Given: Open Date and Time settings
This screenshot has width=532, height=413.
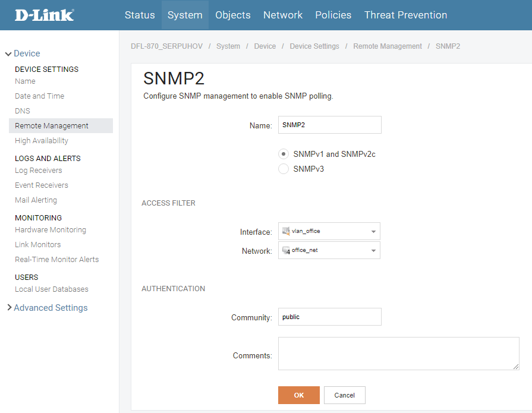Looking at the screenshot, I should point(39,96).
